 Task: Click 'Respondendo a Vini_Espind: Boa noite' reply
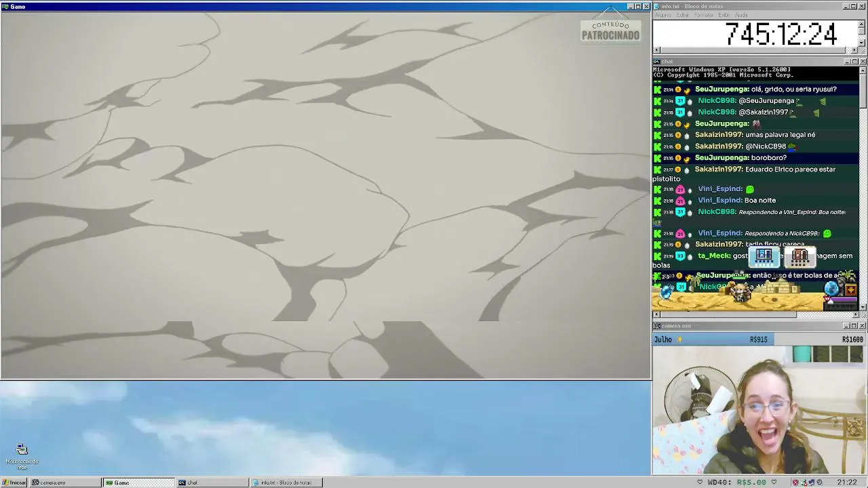[792, 212]
